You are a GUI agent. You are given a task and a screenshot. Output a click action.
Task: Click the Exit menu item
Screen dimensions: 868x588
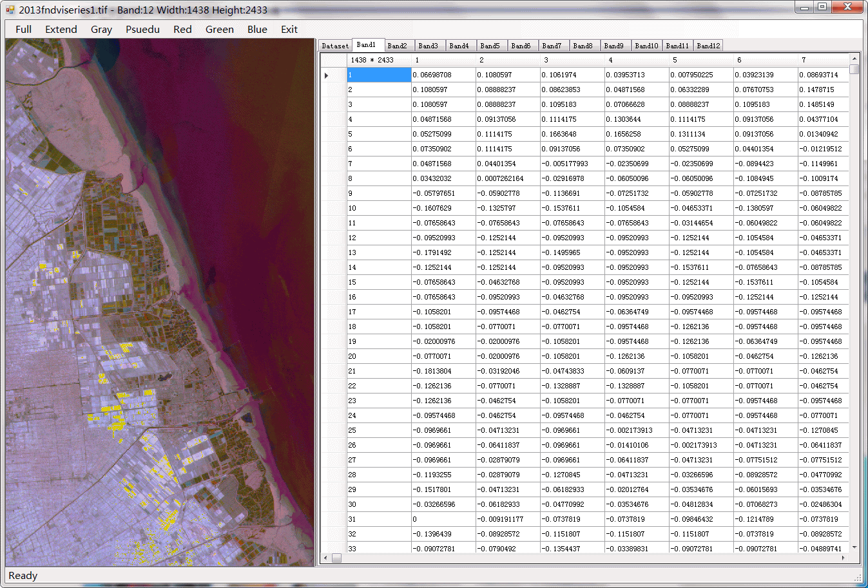(x=289, y=30)
